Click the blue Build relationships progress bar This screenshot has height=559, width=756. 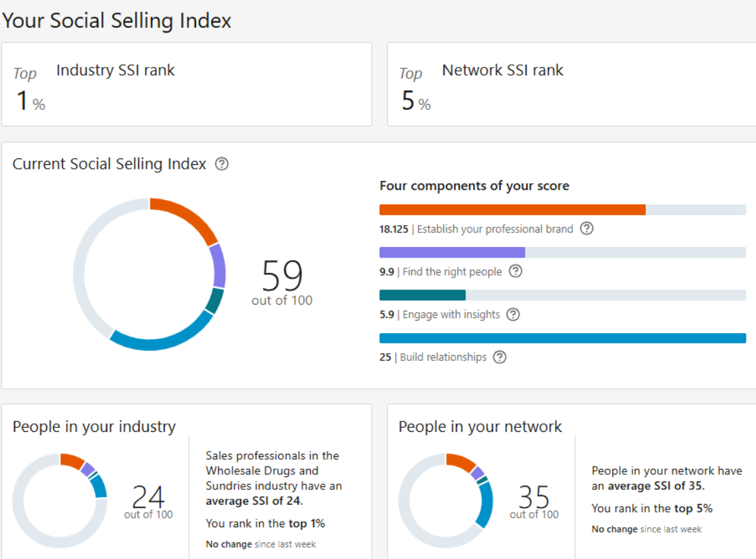click(563, 338)
